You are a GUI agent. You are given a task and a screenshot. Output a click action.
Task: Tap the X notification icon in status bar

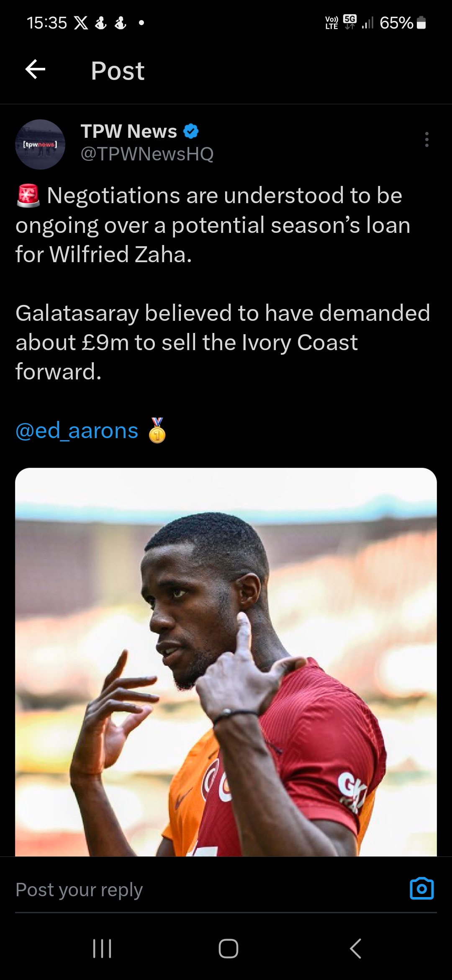point(81,23)
